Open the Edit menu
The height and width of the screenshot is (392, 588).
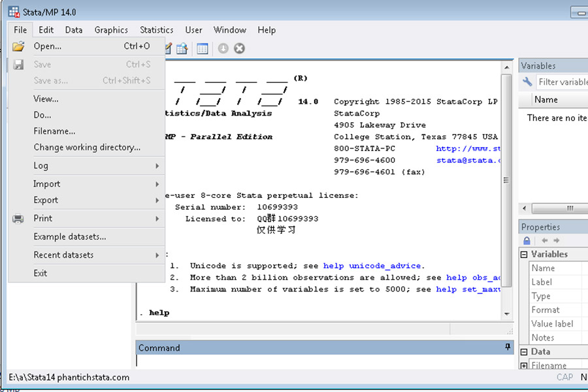coord(46,30)
